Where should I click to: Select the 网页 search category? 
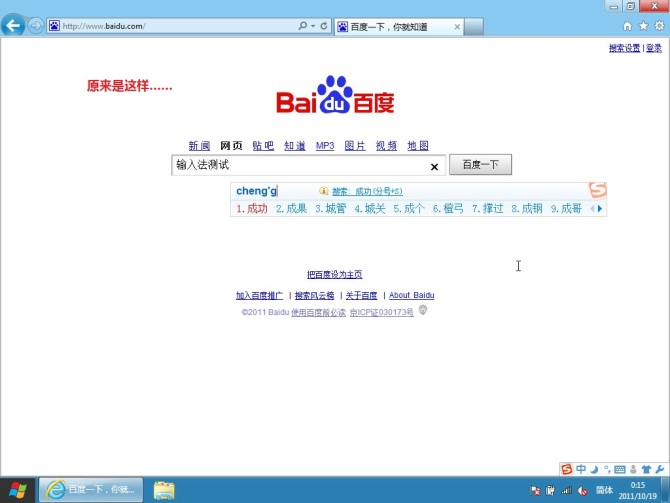231,146
